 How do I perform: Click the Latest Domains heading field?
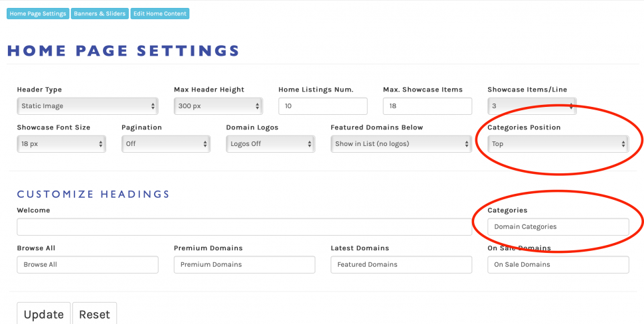click(401, 264)
